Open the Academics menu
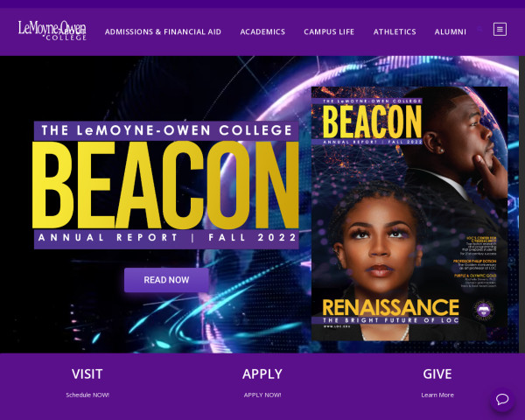The width and height of the screenshot is (525, 420). coord(262,31)
